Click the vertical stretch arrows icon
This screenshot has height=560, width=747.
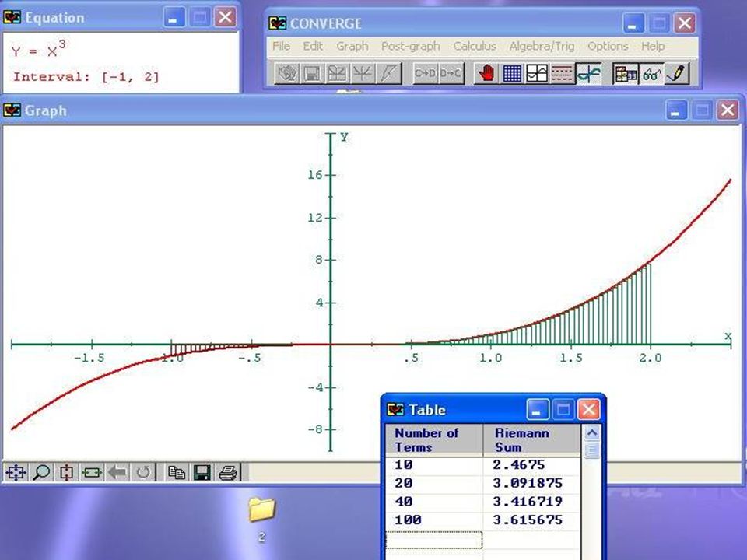(x=66, y=472)
